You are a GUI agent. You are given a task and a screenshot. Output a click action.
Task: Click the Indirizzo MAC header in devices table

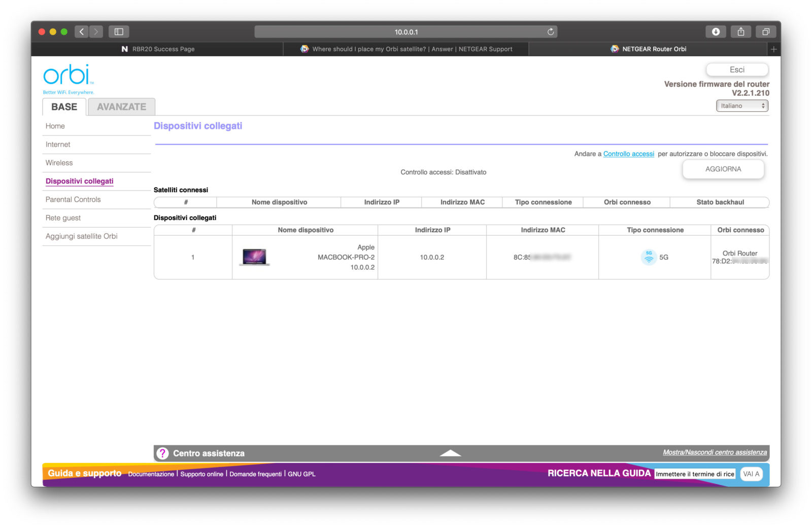coord(543,230)
